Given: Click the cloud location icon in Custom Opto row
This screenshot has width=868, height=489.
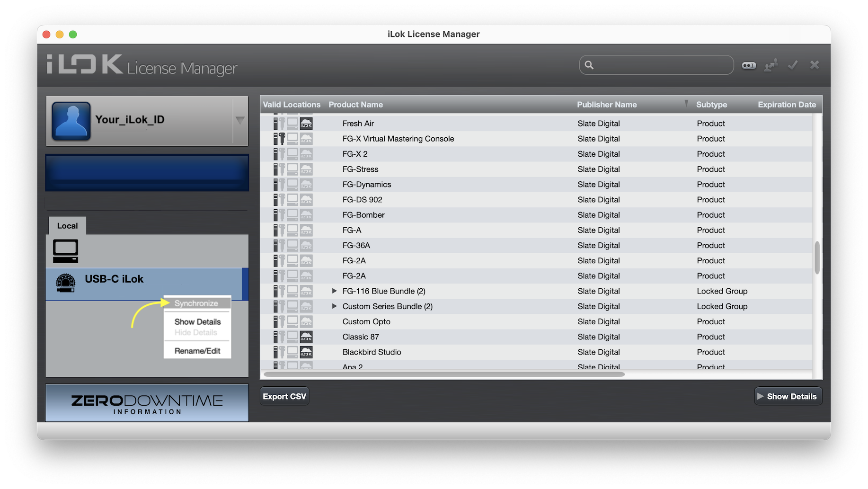Looking at the screenshot, I should [x=306, y=322].
